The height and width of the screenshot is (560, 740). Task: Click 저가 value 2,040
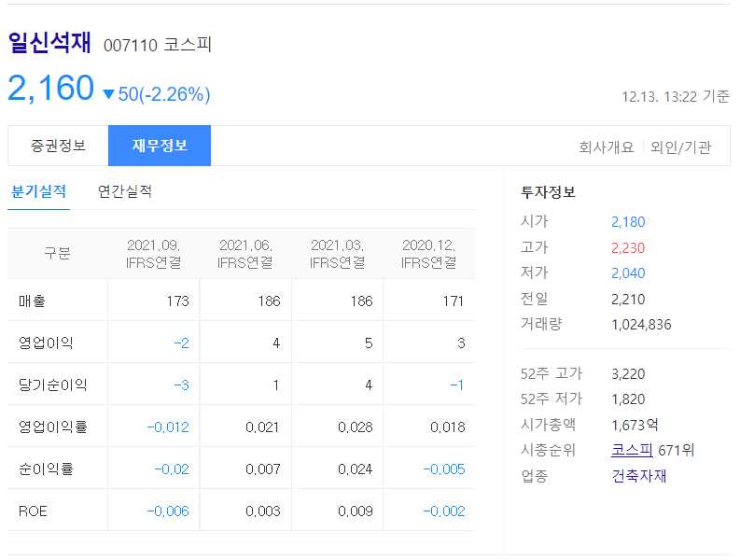tap(628, 273)
